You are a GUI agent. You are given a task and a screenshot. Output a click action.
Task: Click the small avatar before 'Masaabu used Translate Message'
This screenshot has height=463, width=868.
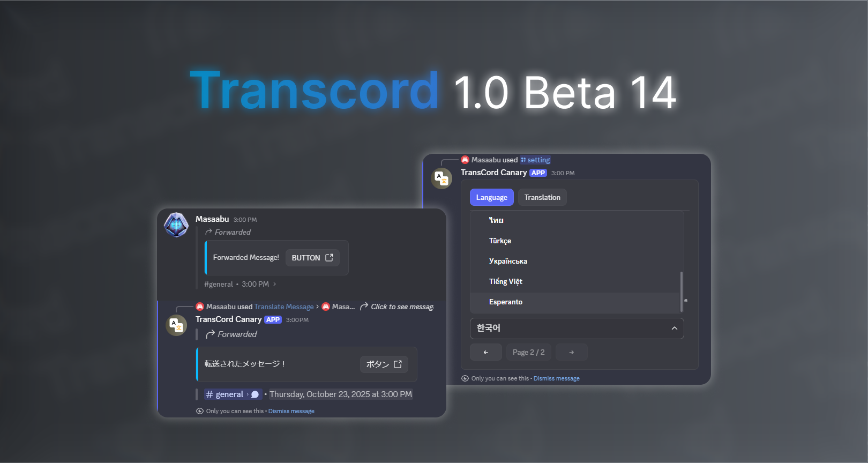(x=200, y=307)
